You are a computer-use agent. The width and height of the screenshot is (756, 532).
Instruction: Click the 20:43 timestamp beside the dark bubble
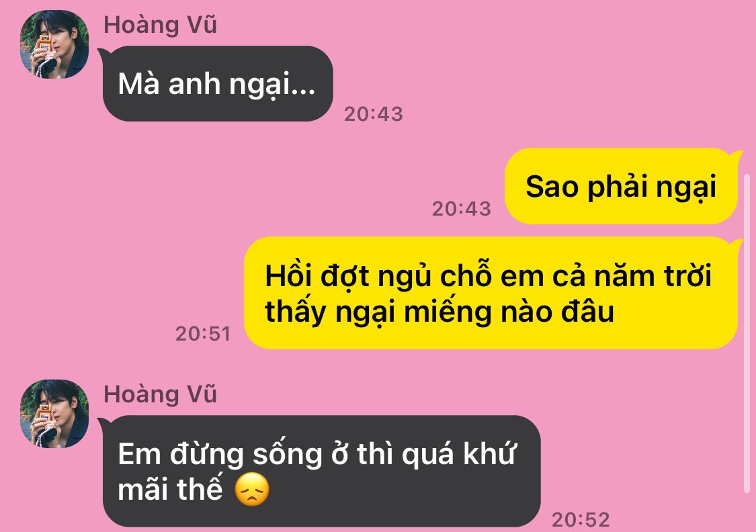tap(373, 114)
